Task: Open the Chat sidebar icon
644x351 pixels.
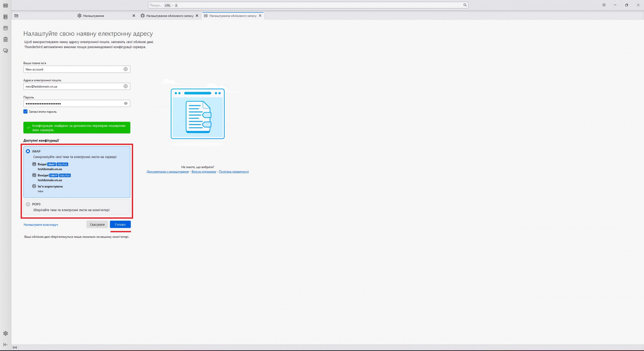Action: click(5, 51)
